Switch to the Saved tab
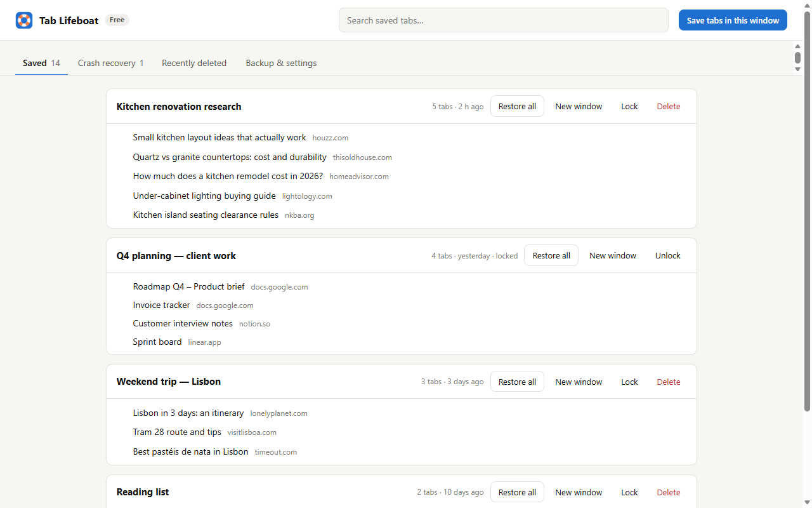Screen dimensions: 812x508 [x=41, y=63]
